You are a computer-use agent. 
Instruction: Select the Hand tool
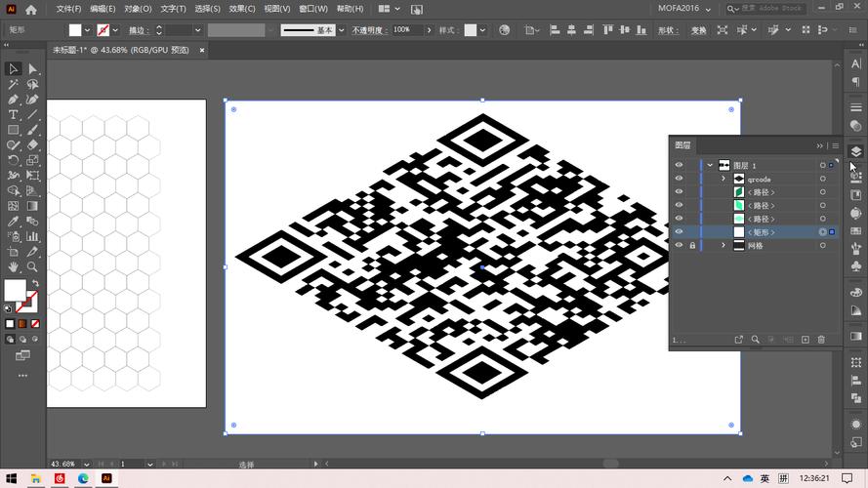14,266
